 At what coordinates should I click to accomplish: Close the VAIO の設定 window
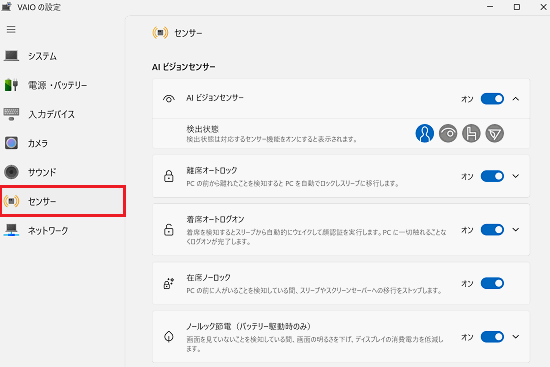[543, 7]
